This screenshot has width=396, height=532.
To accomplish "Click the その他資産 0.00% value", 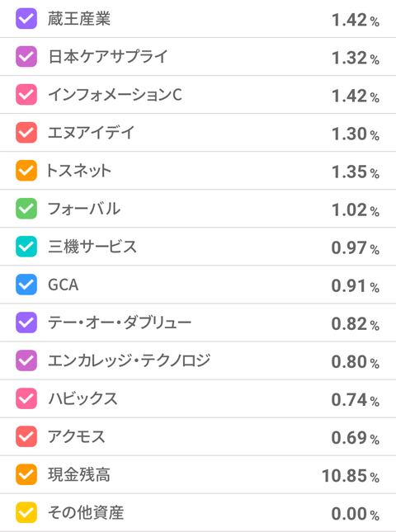I will [356, 514].
